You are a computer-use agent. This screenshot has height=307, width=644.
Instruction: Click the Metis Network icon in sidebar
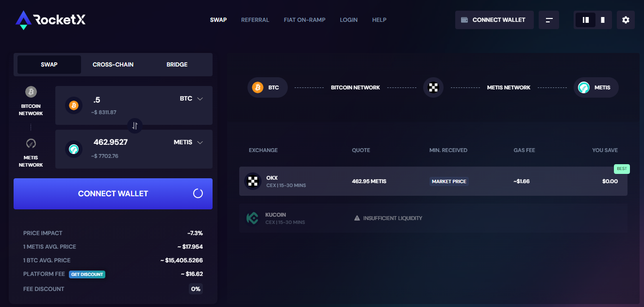tap(31, 143)
